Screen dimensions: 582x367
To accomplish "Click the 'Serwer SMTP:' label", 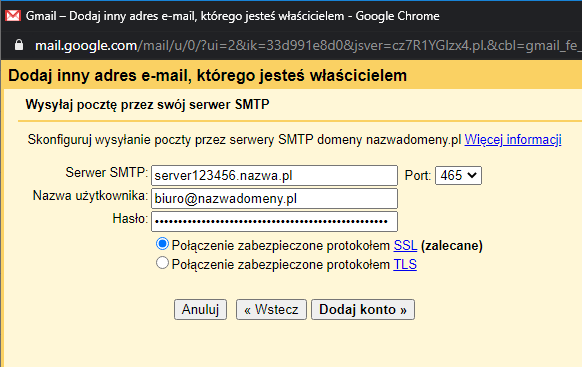I will click(x=107, y=173).
